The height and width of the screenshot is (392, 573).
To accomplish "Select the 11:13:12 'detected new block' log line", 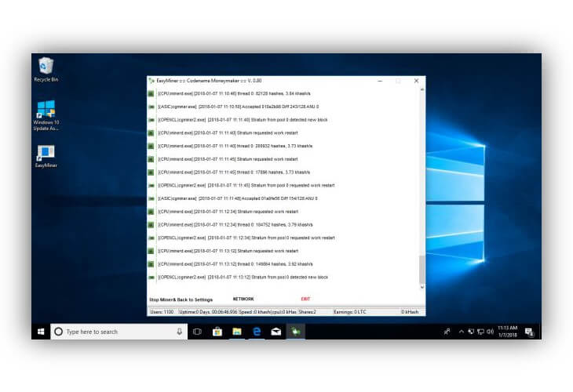I will [x=243, y=278].
